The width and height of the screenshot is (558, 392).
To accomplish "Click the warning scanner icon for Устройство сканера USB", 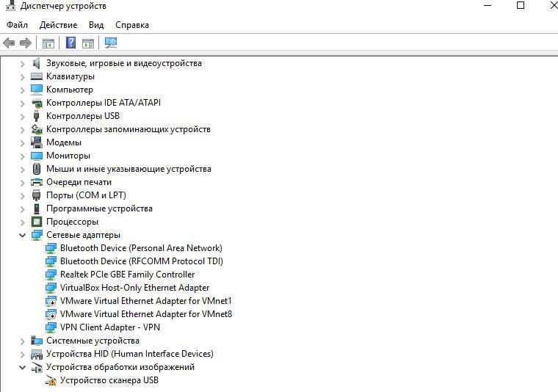I will tap(51, 380).
